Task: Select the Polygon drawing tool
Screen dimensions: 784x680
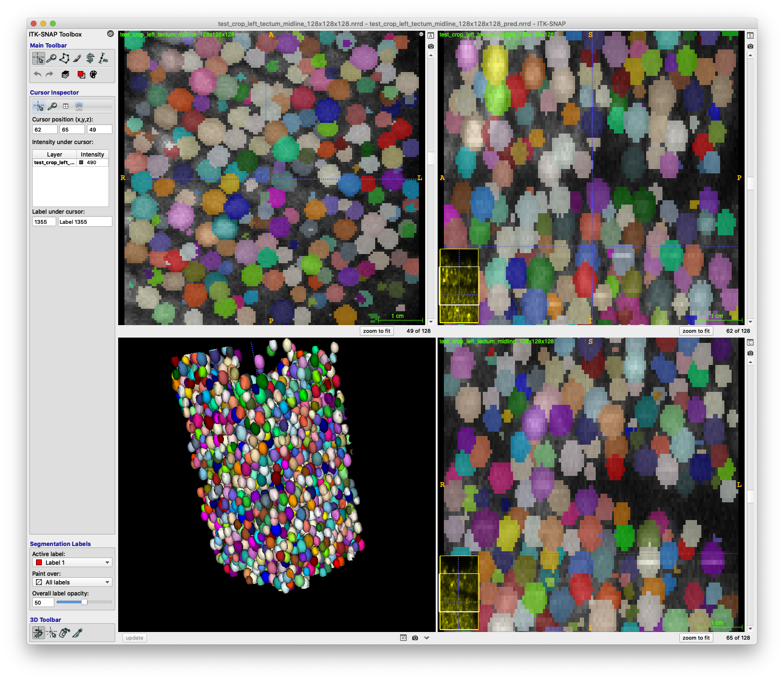Action: [64, 58]
